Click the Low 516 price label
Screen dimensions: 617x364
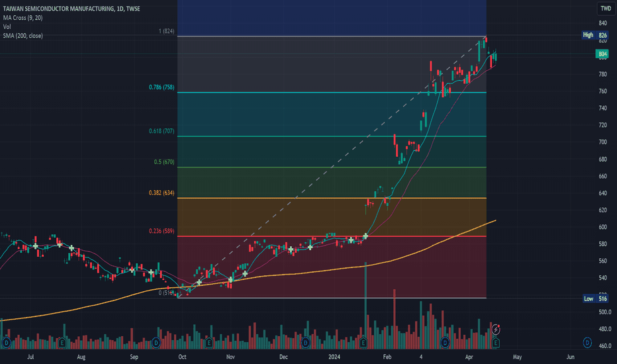pyautogui.click(x=595, y=298)
